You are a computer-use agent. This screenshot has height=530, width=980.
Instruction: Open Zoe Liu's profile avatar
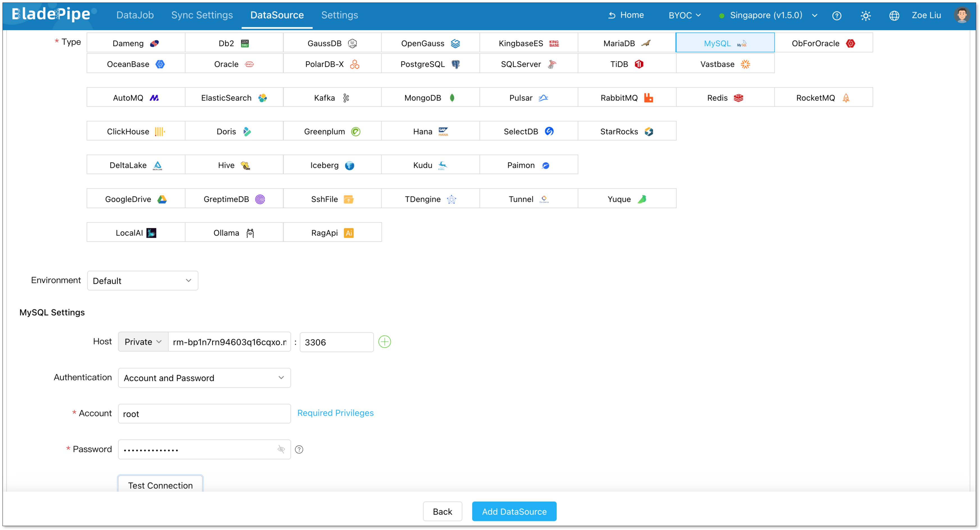tap(962, 15)
